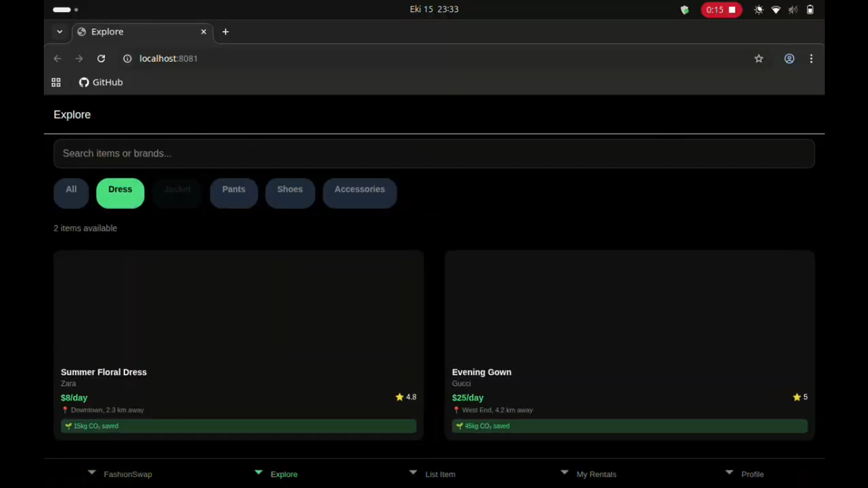
Task: Select the All category filter
Action: coord(71,193)
